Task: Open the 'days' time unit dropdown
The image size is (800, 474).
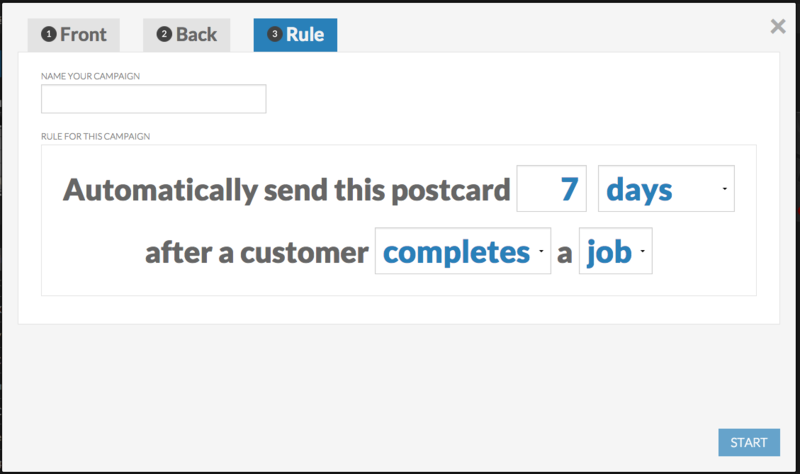Action: click(x=665, y=189)
